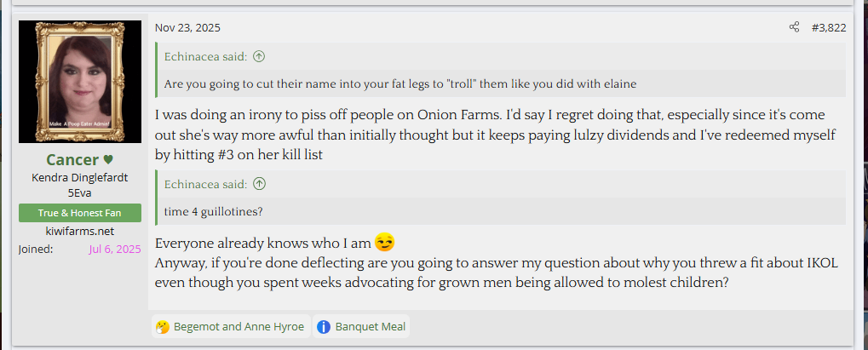Click the up-arrow icon in the guillotines quote
Viewport: 868px width, 350px height.
259,183
